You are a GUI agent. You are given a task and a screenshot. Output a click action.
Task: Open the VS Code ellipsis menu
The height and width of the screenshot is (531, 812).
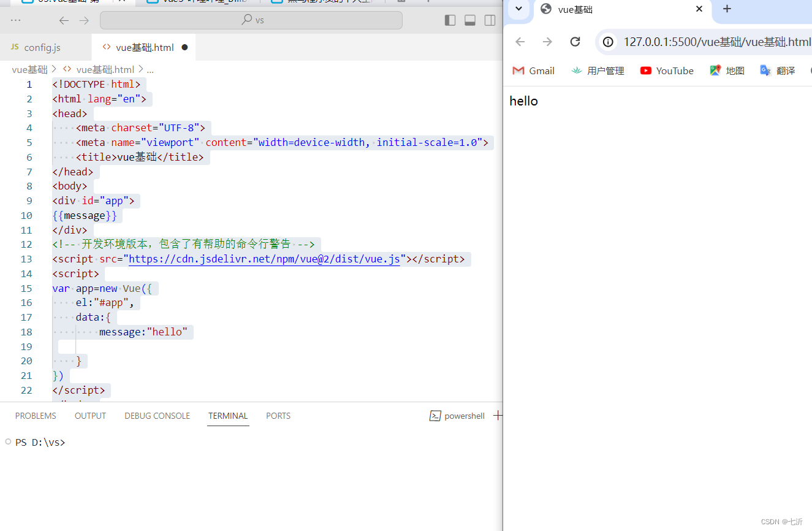pos(16,20)
